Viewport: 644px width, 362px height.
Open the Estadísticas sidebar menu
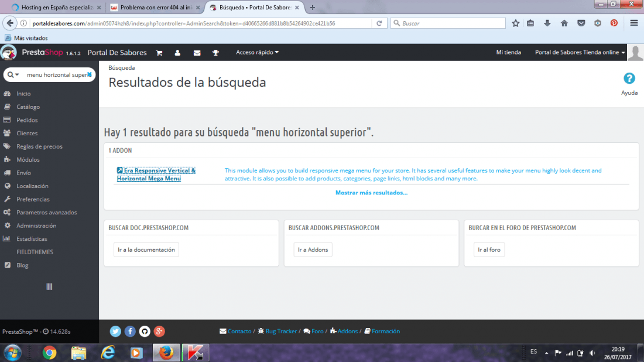click(32, 239)
